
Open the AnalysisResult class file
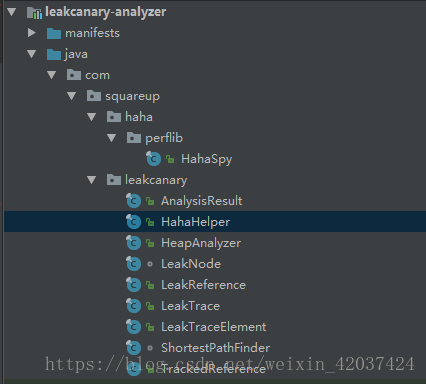point(201,201)
